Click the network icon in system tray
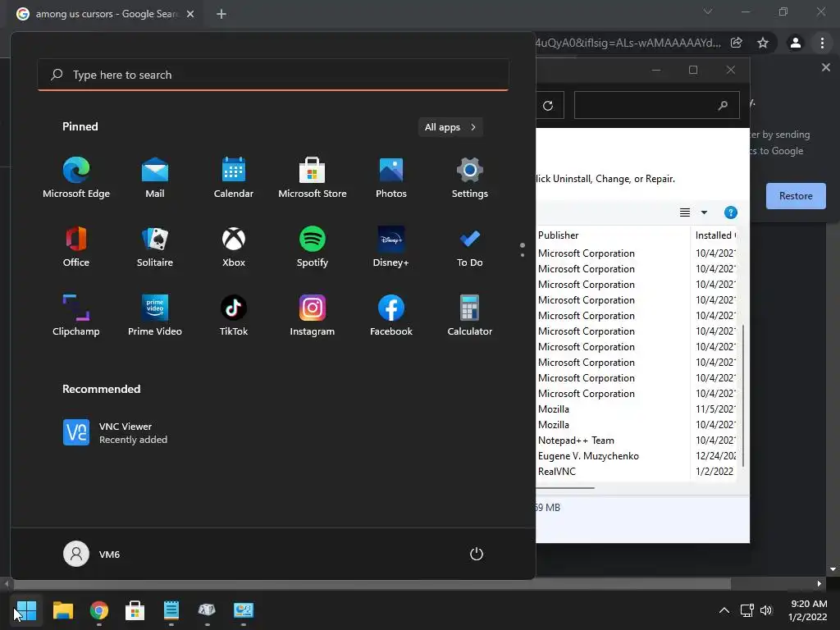 pyautogui.click(x=746, y=610)
